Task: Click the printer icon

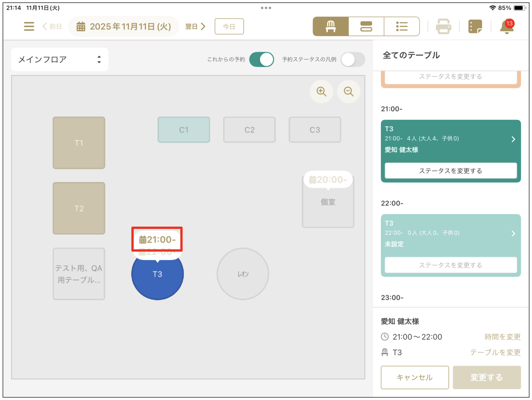Action: coord(443,26)
